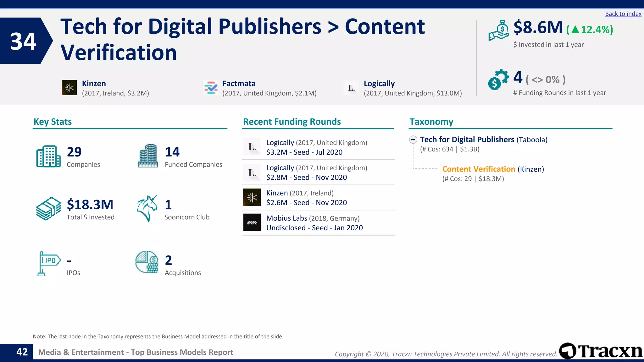Click the slide title Content Verification
644x362 pixels.
(242, 39)
